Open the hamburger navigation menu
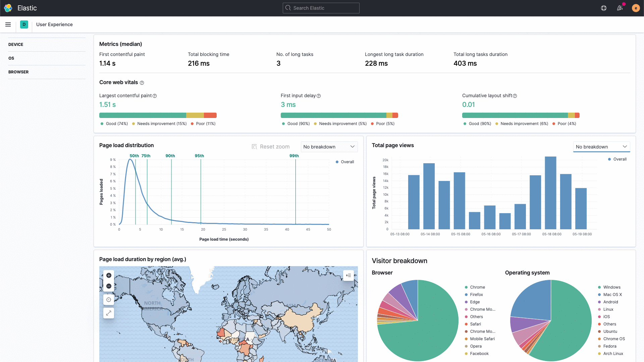 (x=8, y=24)
